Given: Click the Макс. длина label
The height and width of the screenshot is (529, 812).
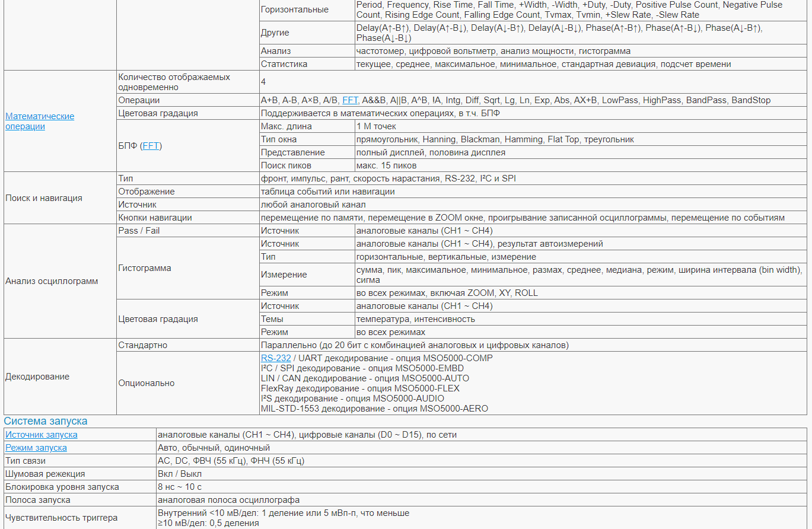Looking at the screenshot, I should coord(286,126).
